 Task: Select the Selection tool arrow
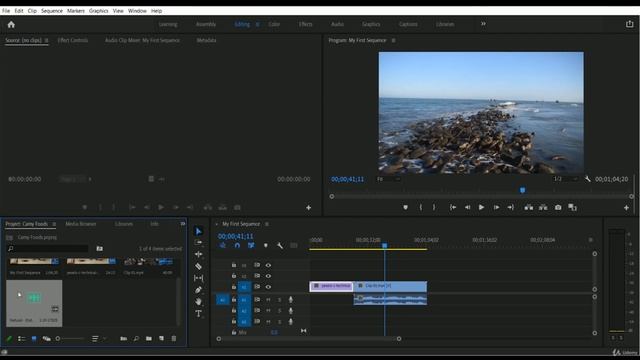click(x=199, y=231)
